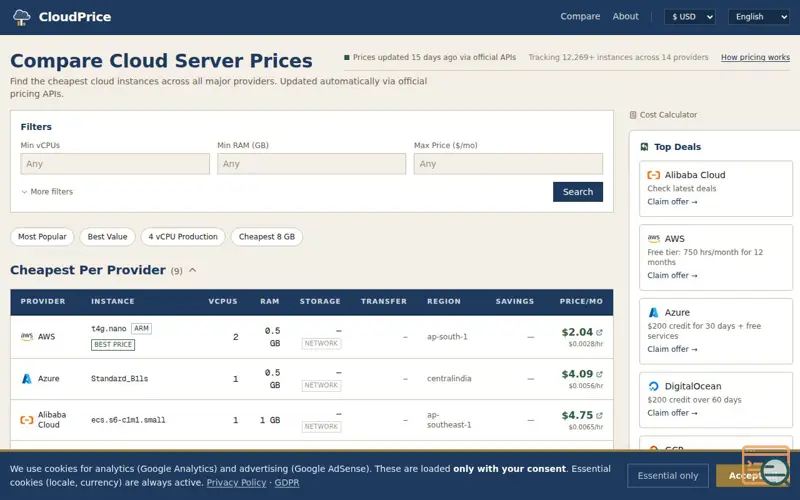Click the Cost Calculator icon
The height and width of the screenshot is (500, 800).
coord(633,115)
